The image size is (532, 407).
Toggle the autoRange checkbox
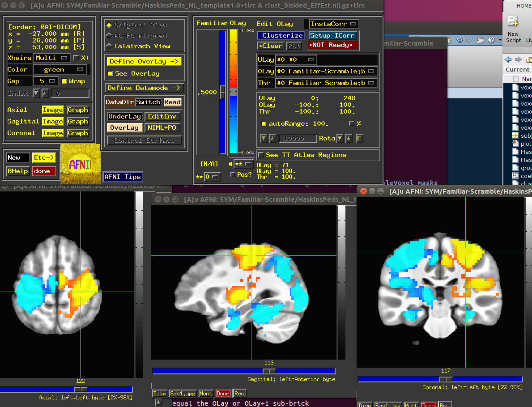(x=264, y=124)
